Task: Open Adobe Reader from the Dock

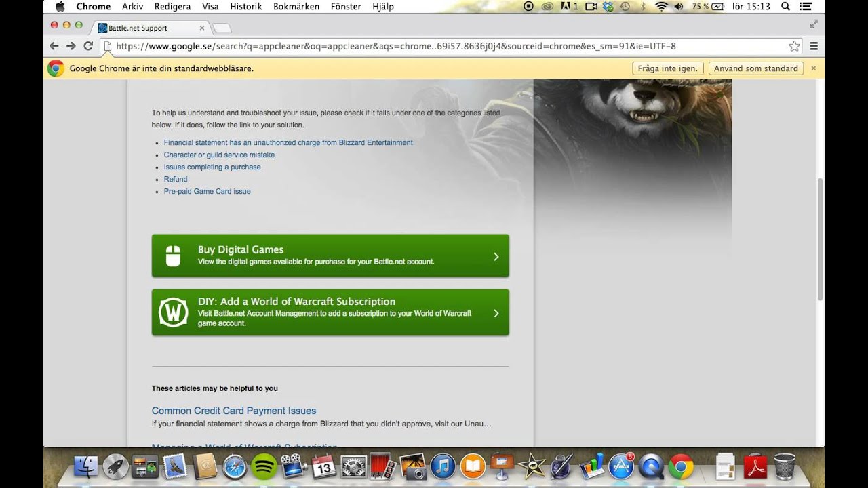Action: (755, 467)
